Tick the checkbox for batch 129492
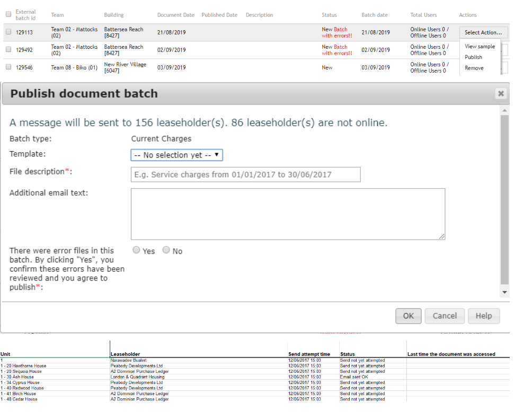 tap(8, 49)
